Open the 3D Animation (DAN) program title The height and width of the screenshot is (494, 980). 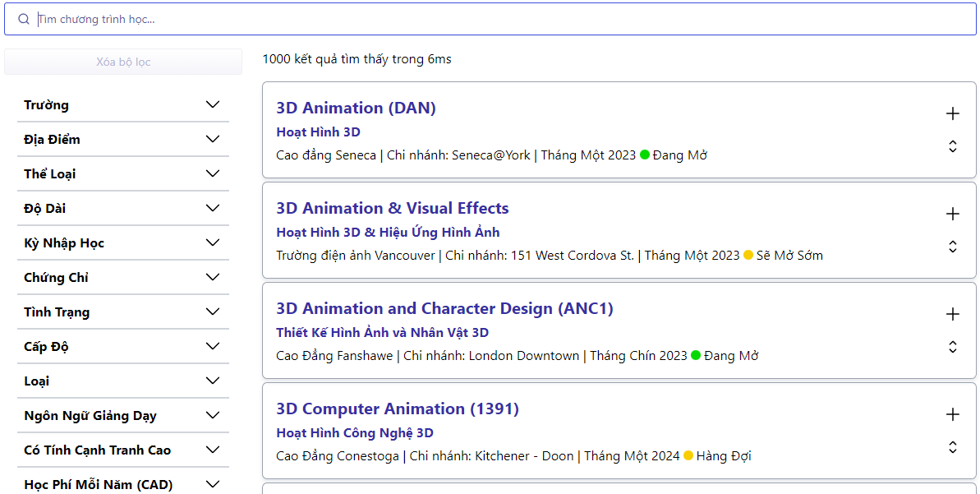click(x=356, y=108)
